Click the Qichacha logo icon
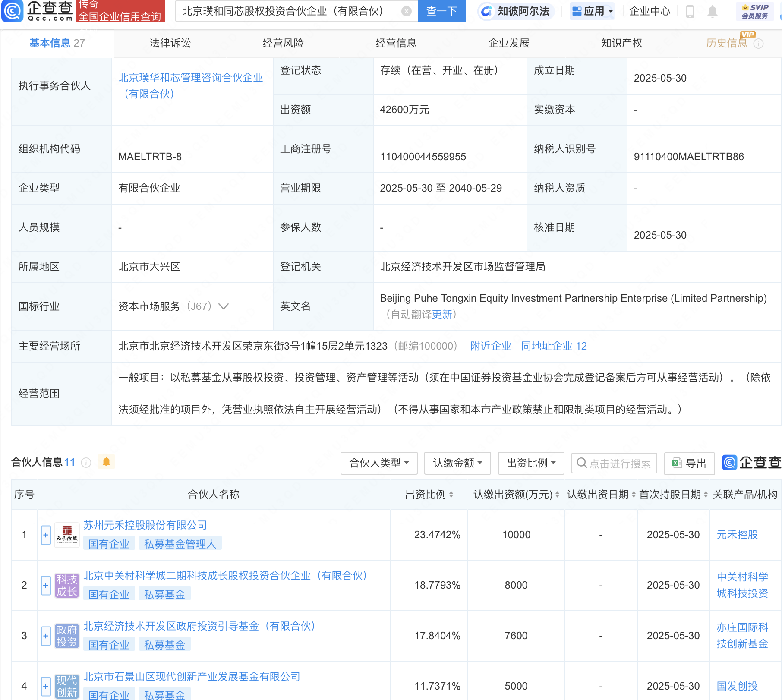The width and height of the screenshot is (782, 700). [13, 11]
